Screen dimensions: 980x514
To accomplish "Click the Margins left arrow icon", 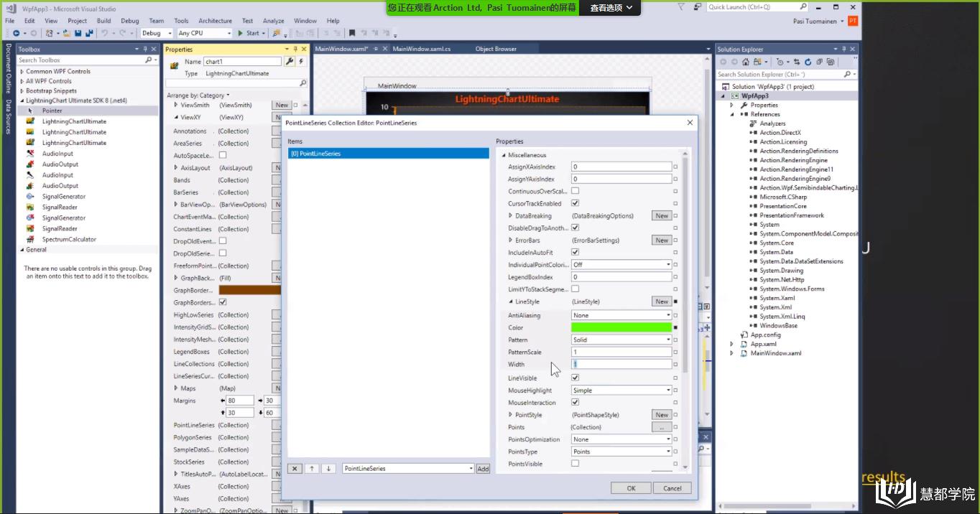I will (x=223, y=401).
